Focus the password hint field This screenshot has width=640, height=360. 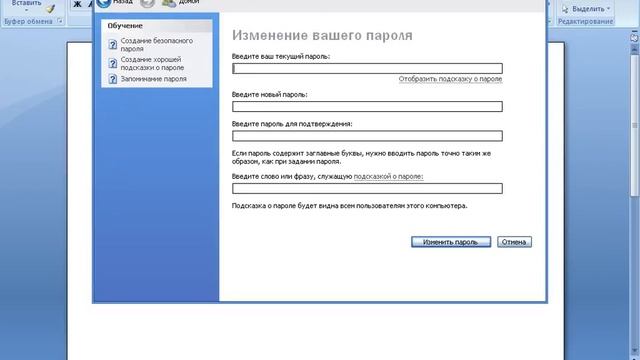coord(367,189)
